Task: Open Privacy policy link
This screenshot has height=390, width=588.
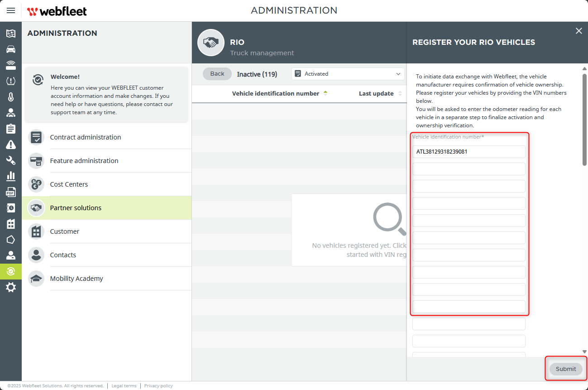Action: (x=158, y=386)
